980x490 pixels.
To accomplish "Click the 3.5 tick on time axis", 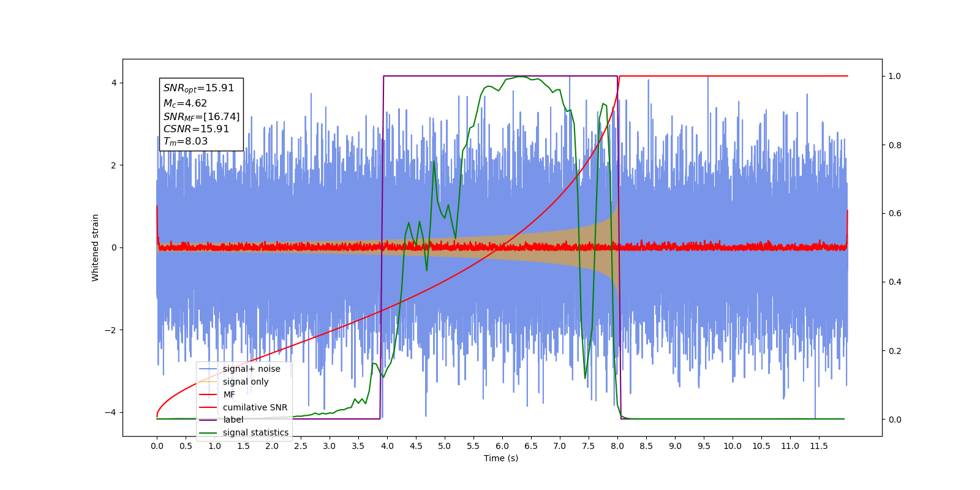I will [358, 446].
